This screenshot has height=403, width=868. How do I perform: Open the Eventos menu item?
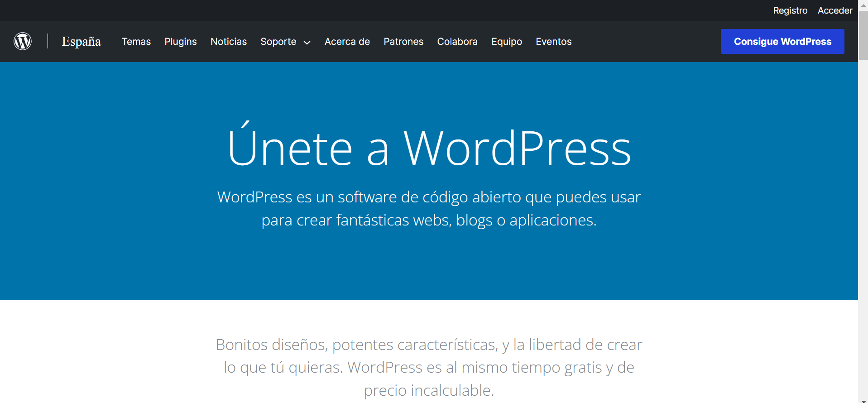click(554, 41)
